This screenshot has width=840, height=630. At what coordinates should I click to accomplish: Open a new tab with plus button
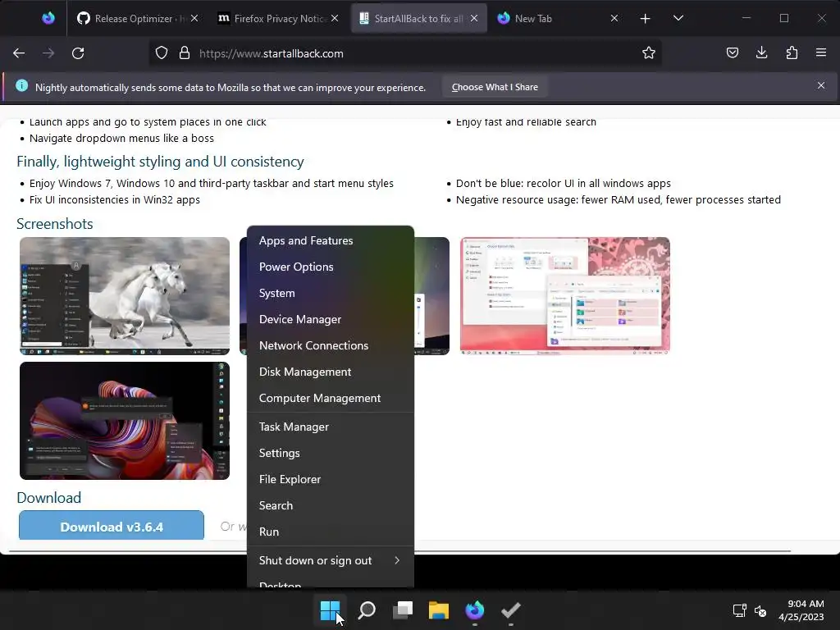645,19
